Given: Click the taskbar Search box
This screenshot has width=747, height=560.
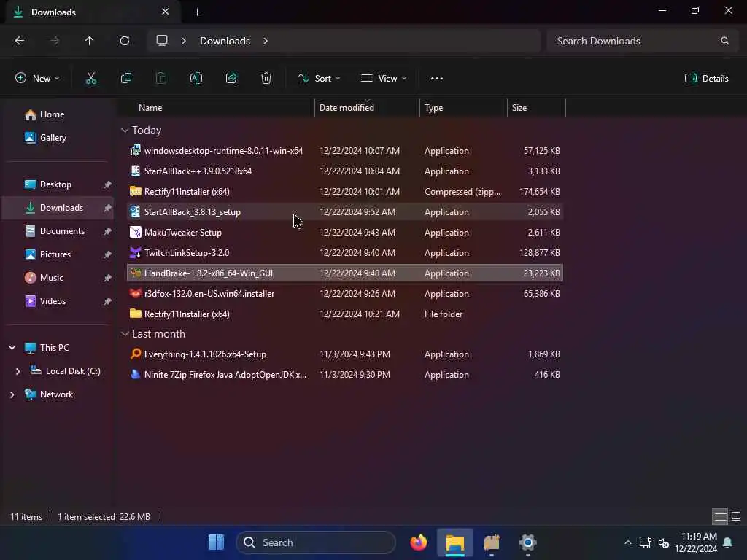Looking at the screenshot, I should pos(316,542).
